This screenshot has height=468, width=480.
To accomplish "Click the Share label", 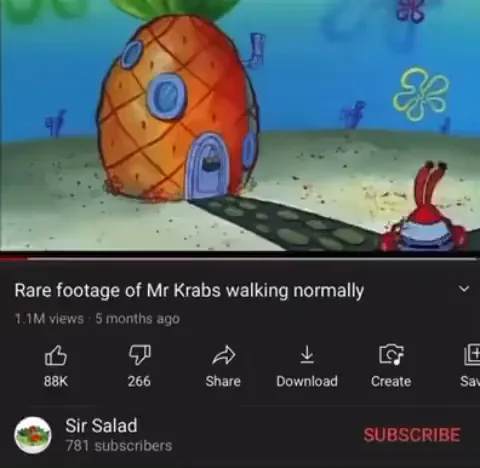I will [x=223, y=381].
